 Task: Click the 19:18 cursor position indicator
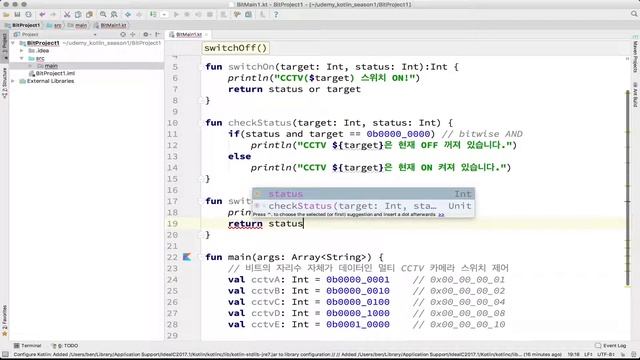[x=573, y=355]
